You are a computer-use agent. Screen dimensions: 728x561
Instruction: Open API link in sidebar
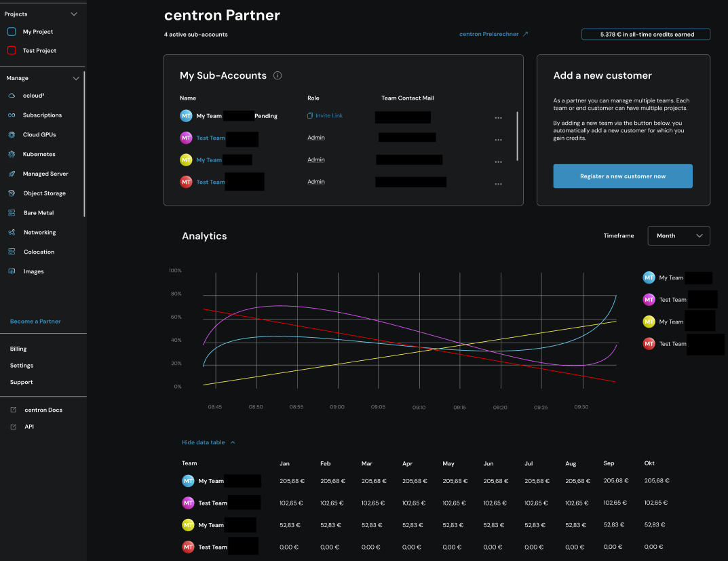coord(28,427)
